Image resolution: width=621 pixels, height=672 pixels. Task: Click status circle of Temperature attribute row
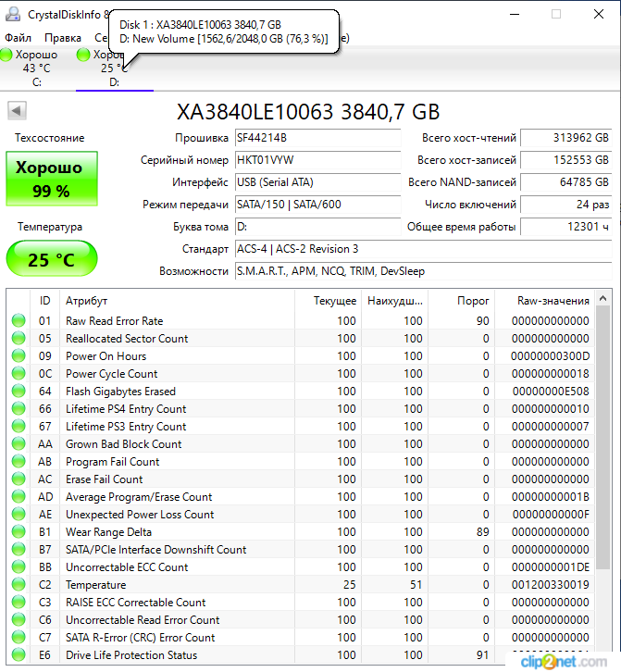pos(19,584)
